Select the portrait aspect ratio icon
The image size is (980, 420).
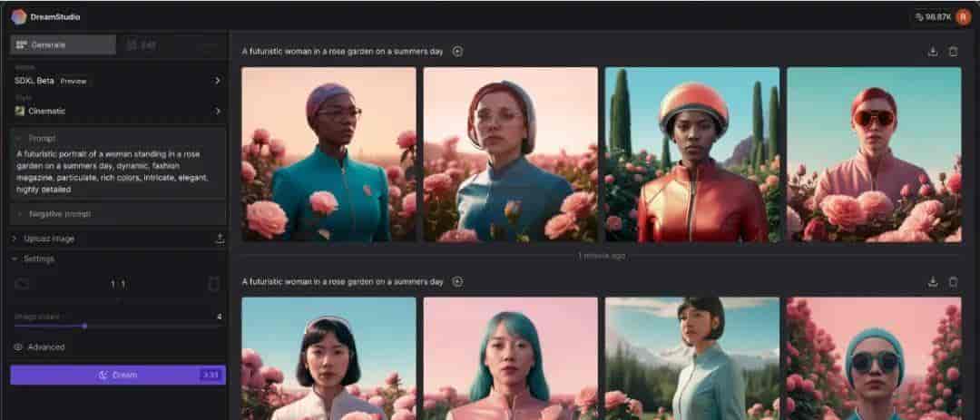pos(213,284)
